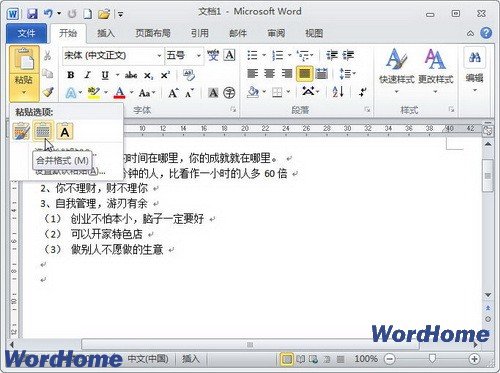Click the Copy icon below scissors

coord(48,74)
